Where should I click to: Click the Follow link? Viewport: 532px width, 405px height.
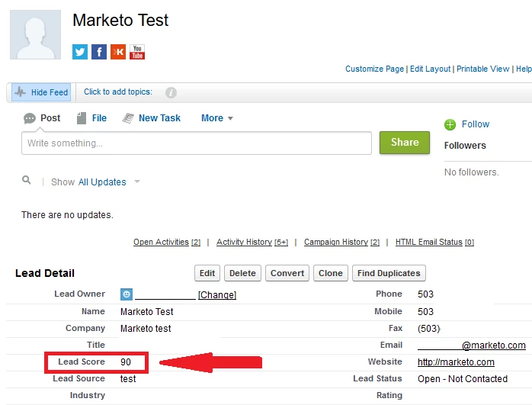(x=476, y=124)
